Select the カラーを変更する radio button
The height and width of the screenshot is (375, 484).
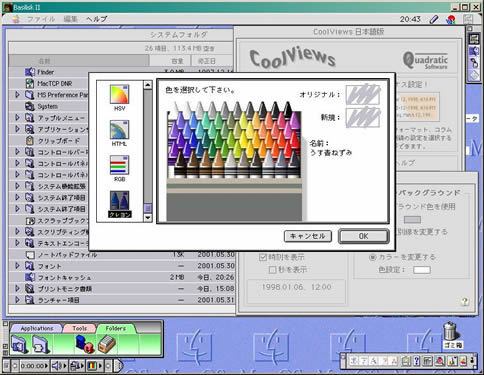[x=372, y=257]
